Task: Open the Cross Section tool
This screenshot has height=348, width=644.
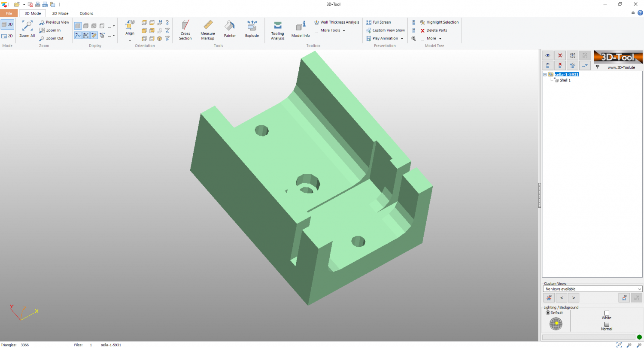Action: (185, 29)
